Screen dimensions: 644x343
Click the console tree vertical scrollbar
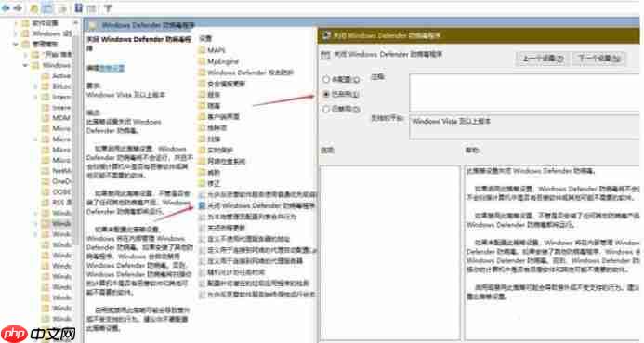75,139
